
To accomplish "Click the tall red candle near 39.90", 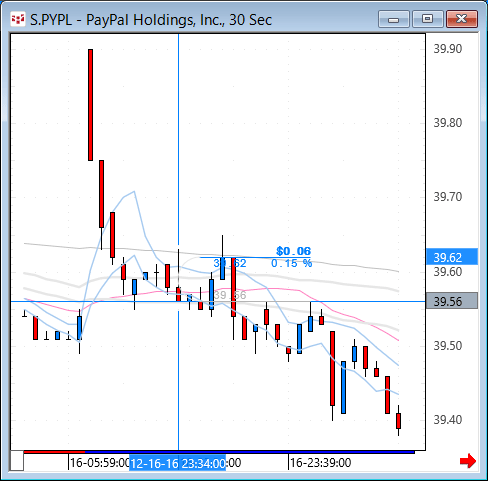I will [90, 105].
